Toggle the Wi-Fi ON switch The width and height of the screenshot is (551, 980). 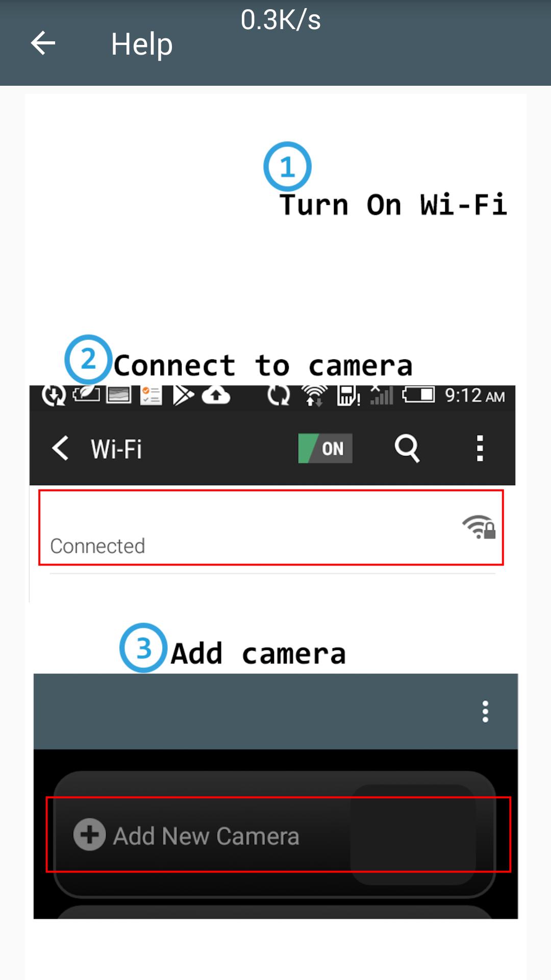tap(325, 448)
